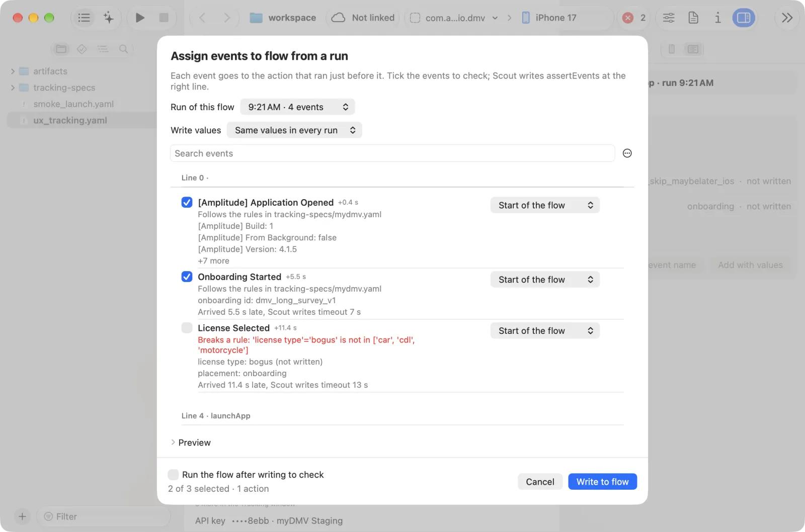The height and width of the screenshot is (532, 805).
Task: Open the sparkle assistant icon in the toolbar
Action: [109, 18]
